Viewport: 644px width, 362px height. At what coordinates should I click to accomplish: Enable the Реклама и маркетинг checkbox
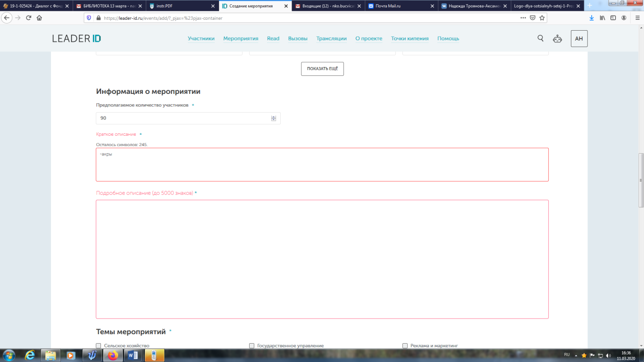(x=405, y=346)
